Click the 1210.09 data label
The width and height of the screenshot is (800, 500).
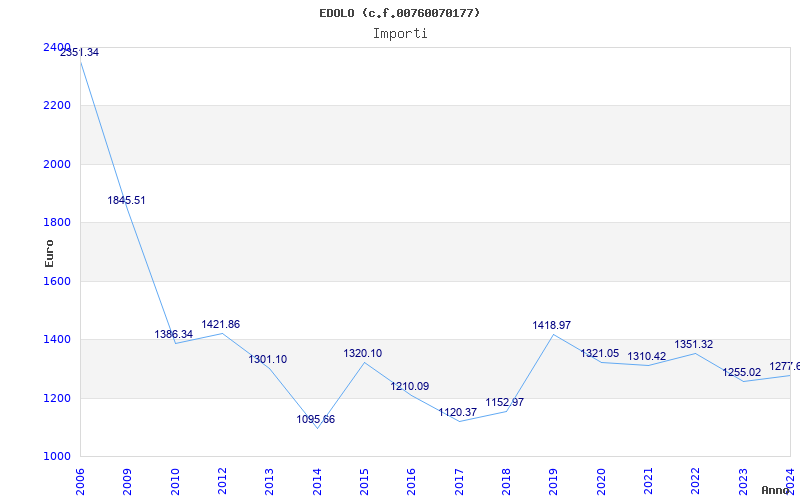[x=410, y=386]
